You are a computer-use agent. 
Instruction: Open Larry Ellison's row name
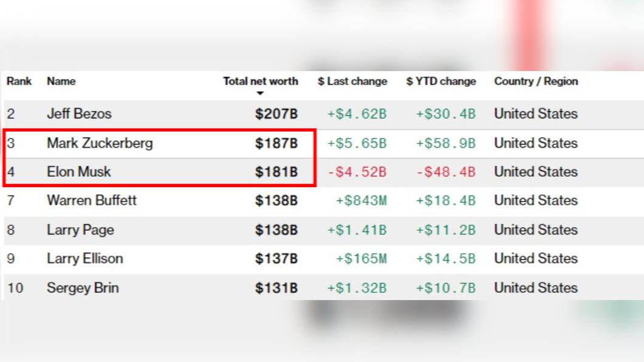point(85,259)
